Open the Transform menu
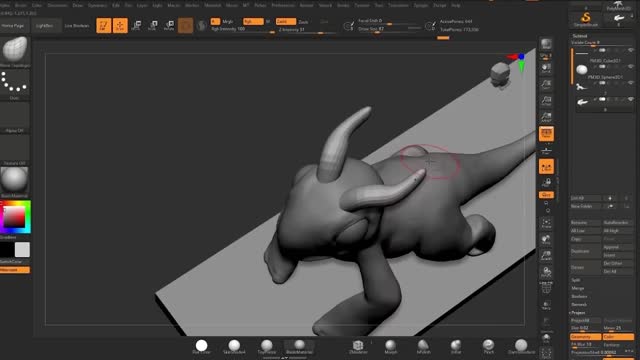Screen dimensions: 640x360 pos(398,5)
